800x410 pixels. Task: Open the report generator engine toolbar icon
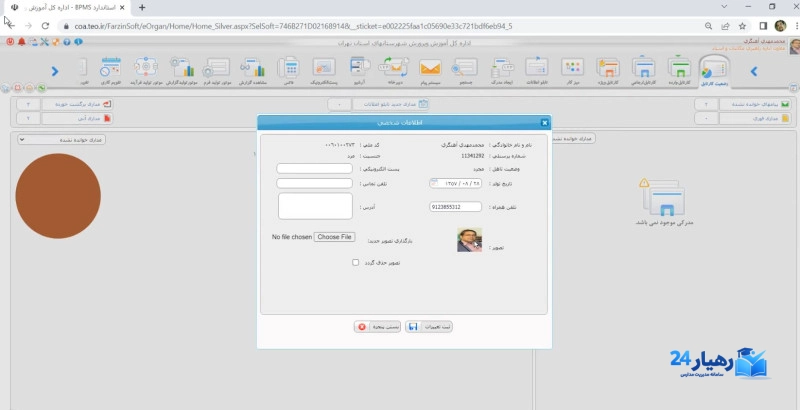pyautogui.click(x=182, y=70)
